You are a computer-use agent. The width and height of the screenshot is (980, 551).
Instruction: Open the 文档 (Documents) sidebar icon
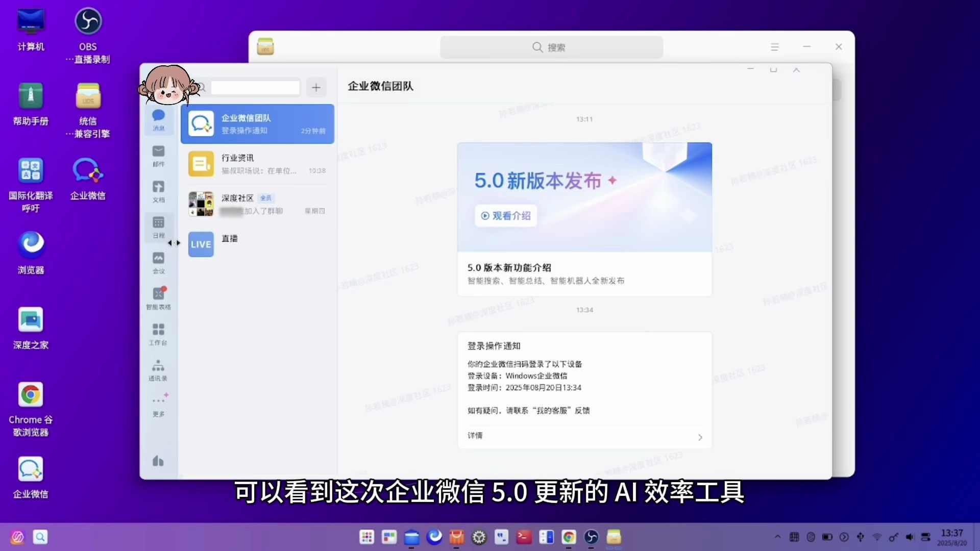[x=159, y=192]
